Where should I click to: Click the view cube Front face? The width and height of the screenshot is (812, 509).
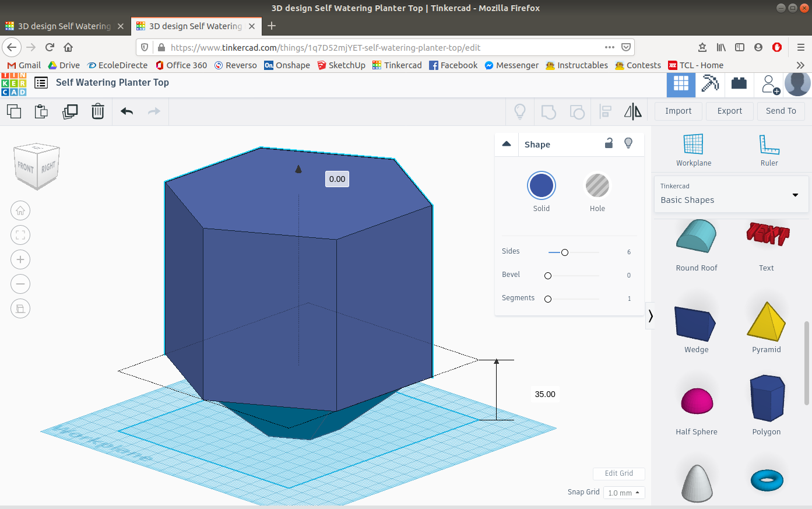[x=26, y=167]
